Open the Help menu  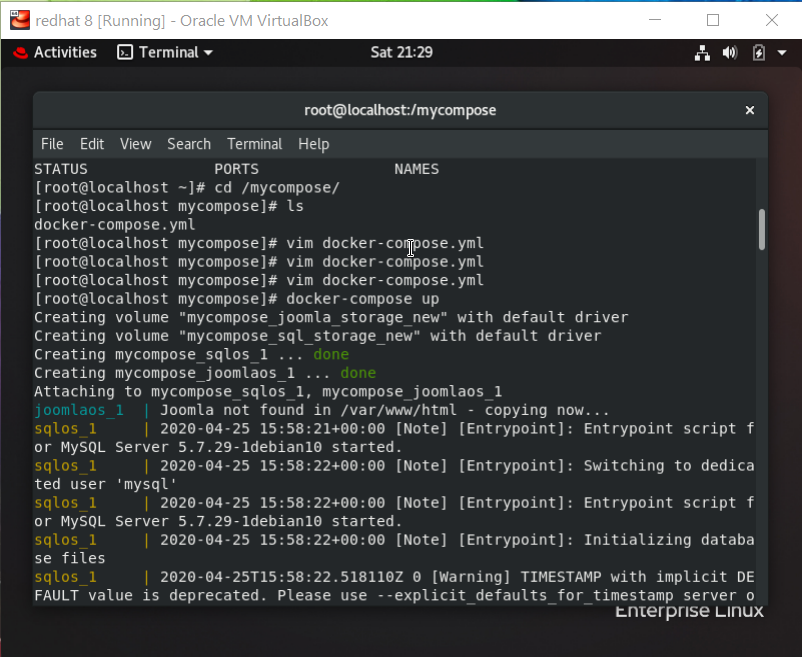[314, 144]
